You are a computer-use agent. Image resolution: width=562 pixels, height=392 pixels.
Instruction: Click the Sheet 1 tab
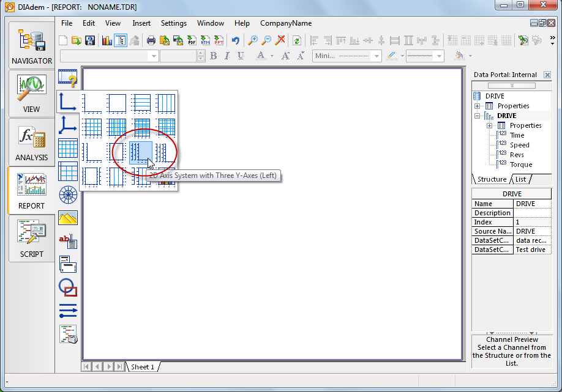tap(143, 367)
